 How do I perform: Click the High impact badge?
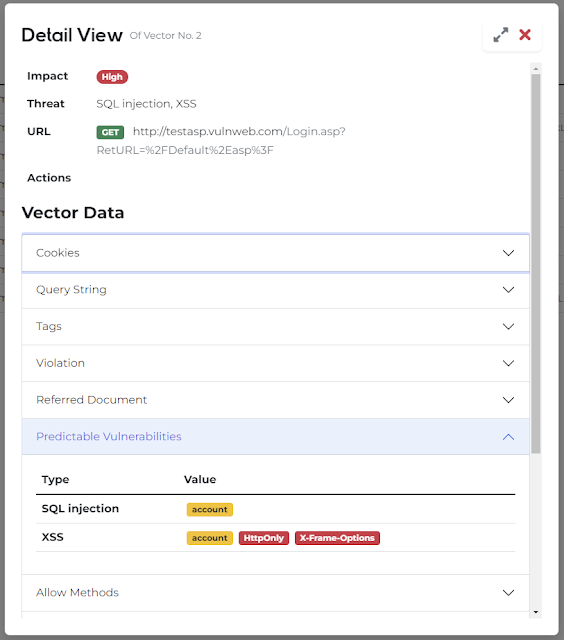pos(112,77)
